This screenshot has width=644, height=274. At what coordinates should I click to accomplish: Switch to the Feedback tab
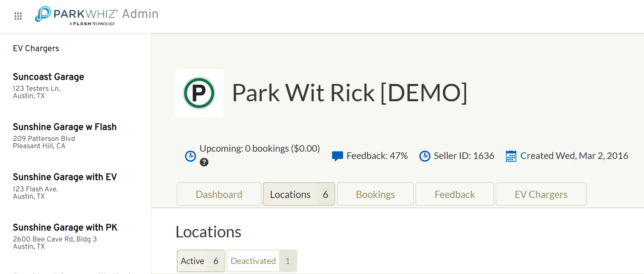coord(455,194)
